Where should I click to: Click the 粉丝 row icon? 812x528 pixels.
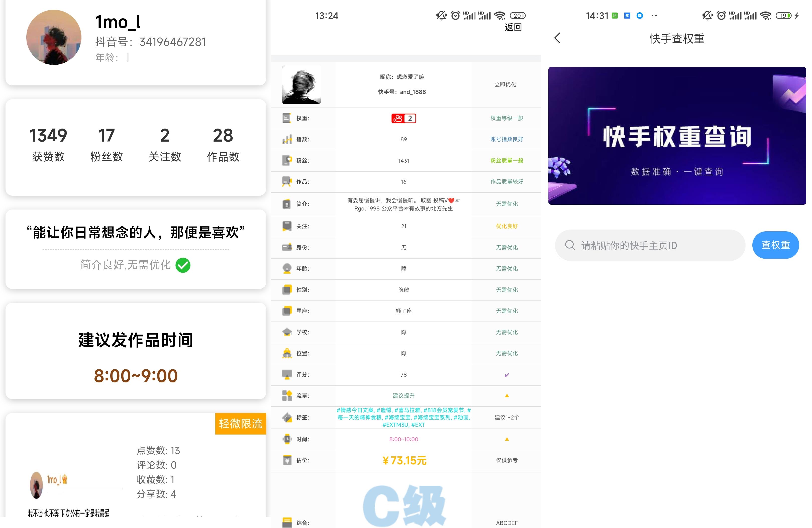(287, 161)
